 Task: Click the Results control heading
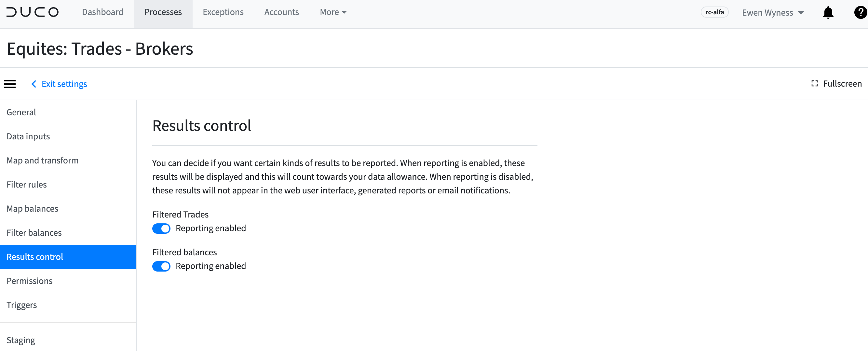(x=201, y=125)
